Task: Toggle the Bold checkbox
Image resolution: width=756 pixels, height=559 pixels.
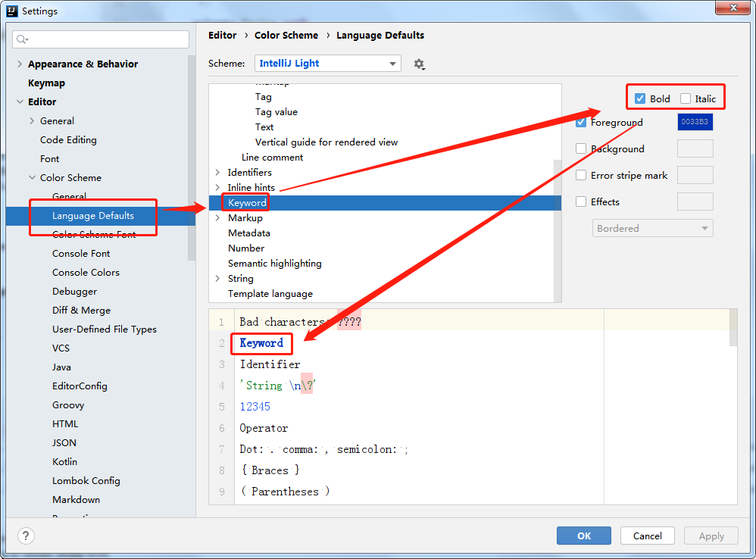Action: [x=640, y=98]
